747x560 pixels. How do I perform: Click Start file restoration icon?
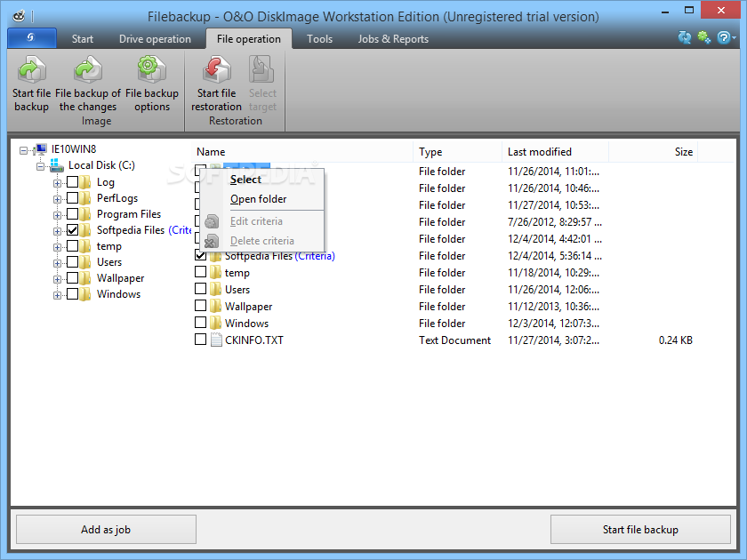[x=217, y=70]
